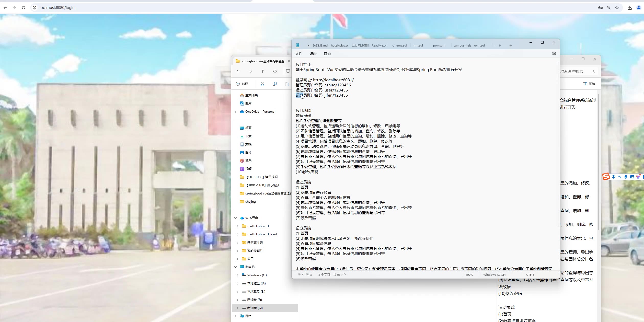
Task: Go back in File Explorer
Action: tap(238, 71)
